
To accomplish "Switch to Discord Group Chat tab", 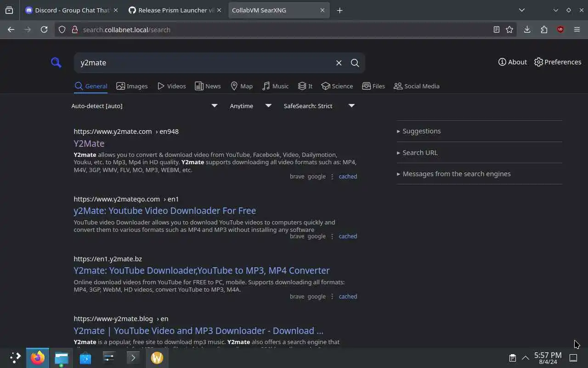I will point(72,10).
